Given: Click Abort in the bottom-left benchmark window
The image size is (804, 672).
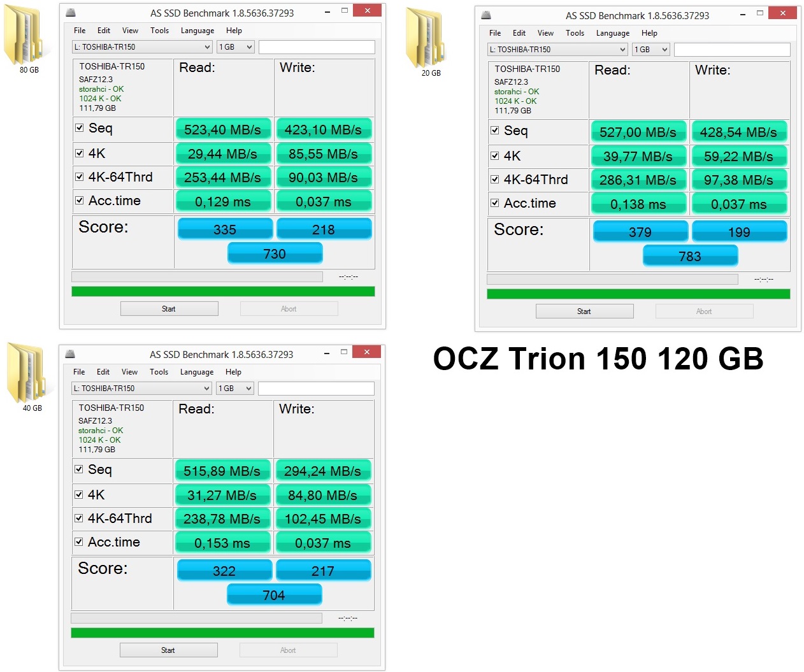Looking at the screenshot, I should pyautogui.click(x=288, y=650).
